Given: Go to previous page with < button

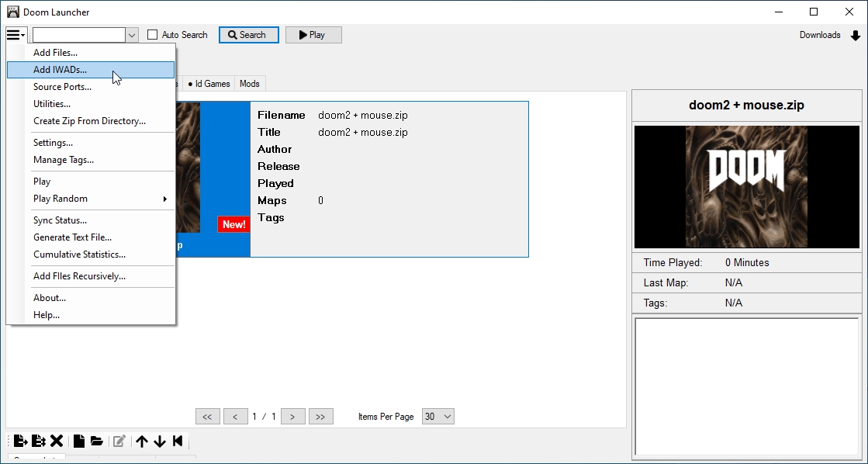Looking at the screenshot, I should tap(235, 417).
